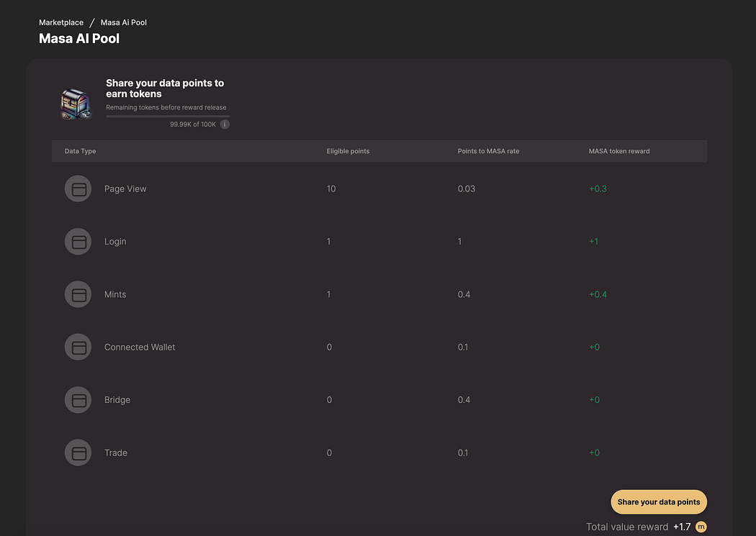Viewport: 756px width, 536px height.
Task: Click the Points to MASA rate header
Action: click(488, 151)
